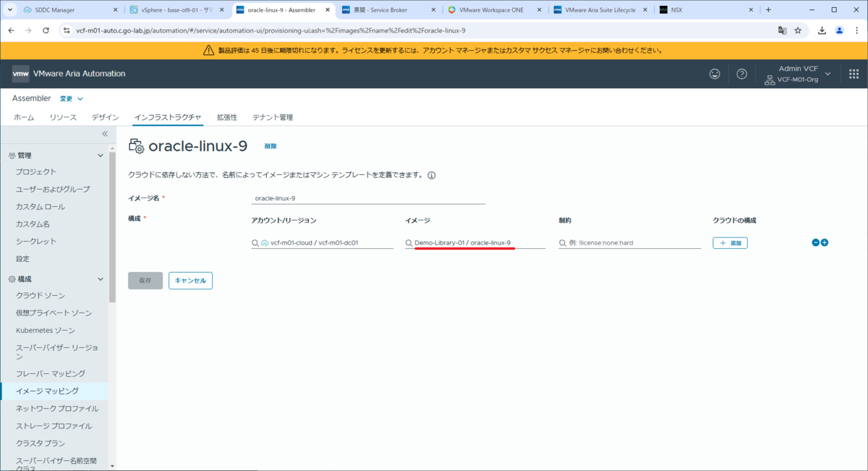
Task: Click the search icon in the image field
Action: pos(409,243)
